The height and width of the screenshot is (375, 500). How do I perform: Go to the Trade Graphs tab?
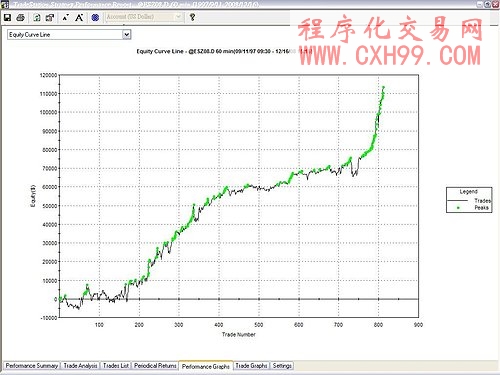[251, 366]
